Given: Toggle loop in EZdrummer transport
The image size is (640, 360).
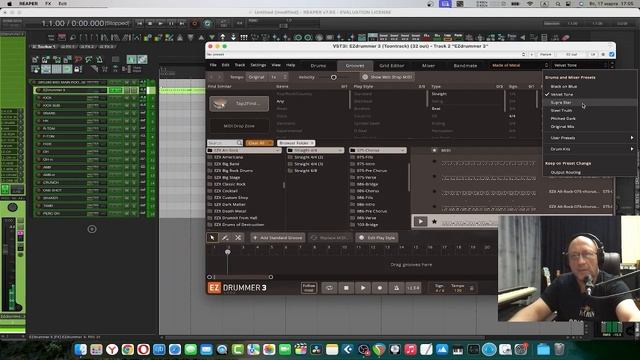Looking at the screenshot, I should click(329, 288).
